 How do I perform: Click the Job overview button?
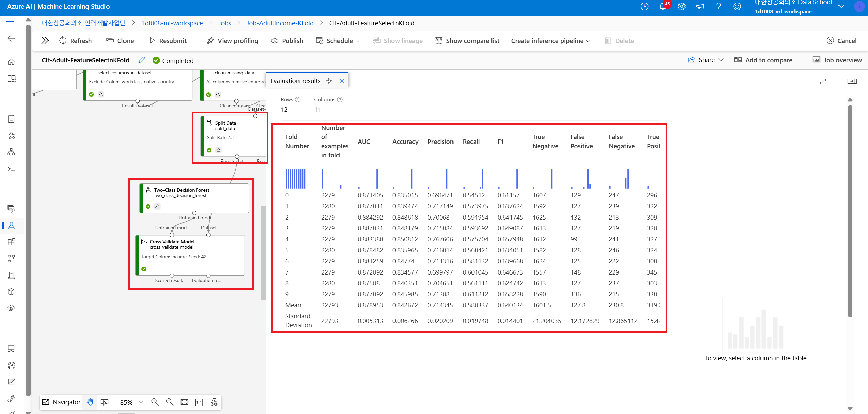(837, 60)
